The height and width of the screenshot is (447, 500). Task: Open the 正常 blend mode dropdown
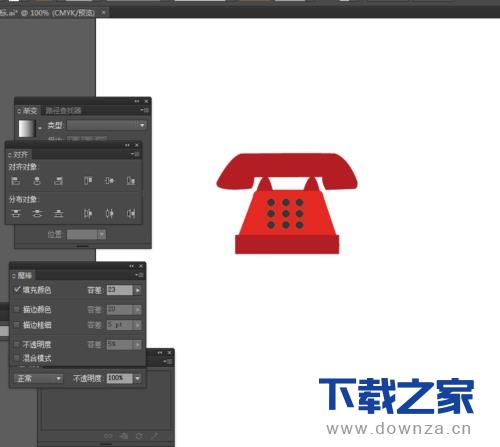pos(38,379)
